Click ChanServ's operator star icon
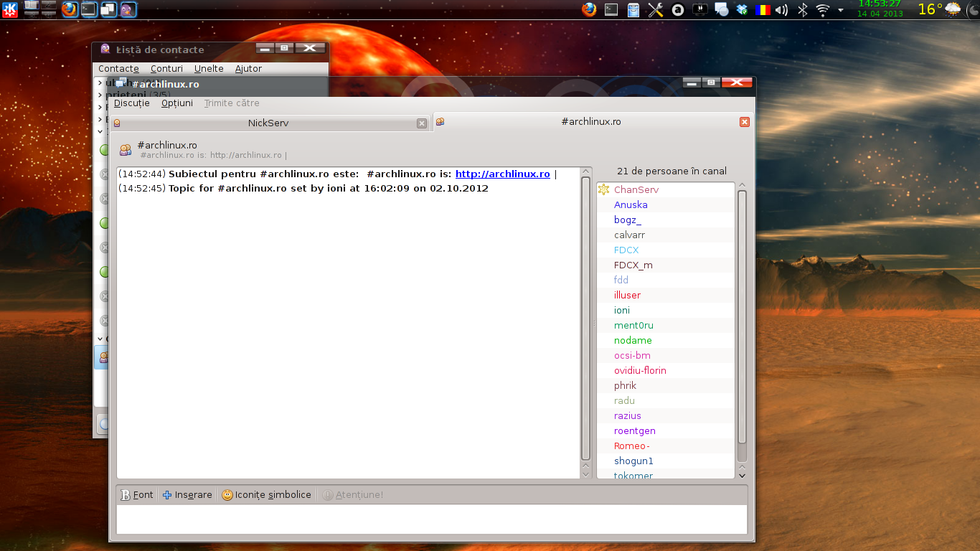Screen dimensions: 980x551 605,189
